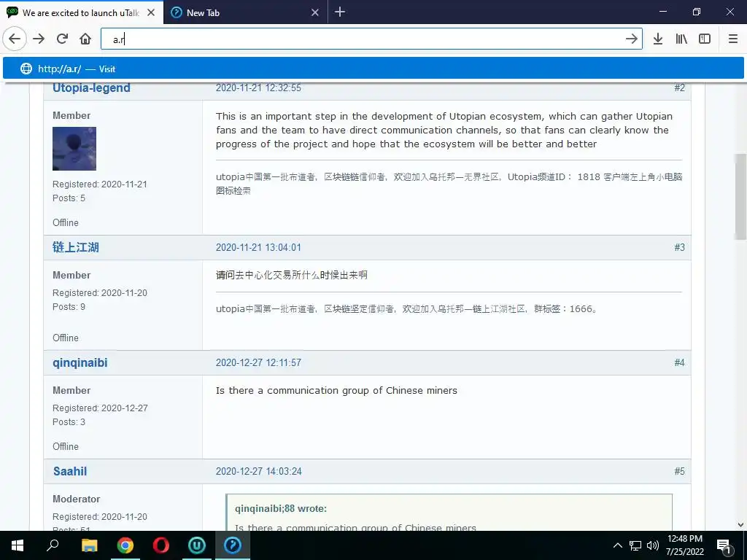Open volume control tray icon
747x560 pixels.
[653, 545]
